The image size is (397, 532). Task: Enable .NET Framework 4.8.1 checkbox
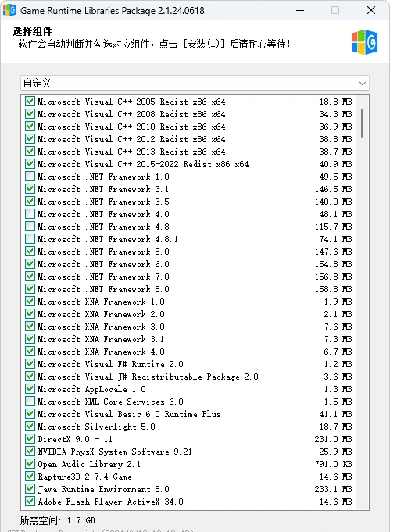pyautogui.click(x=30, y=239)
